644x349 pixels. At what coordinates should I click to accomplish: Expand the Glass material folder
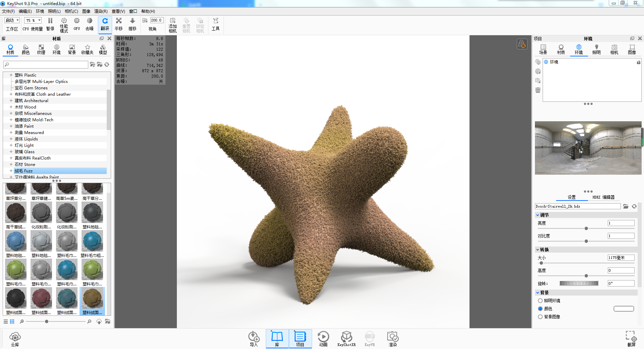(11, 151)
